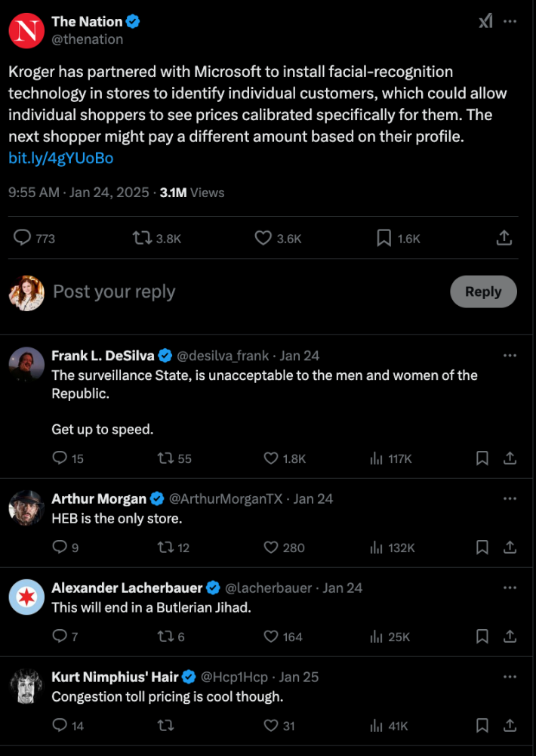Open more options on Frank L. DeSilva's reply
This screenshot has height=756, width=536.
click(510, 355)
